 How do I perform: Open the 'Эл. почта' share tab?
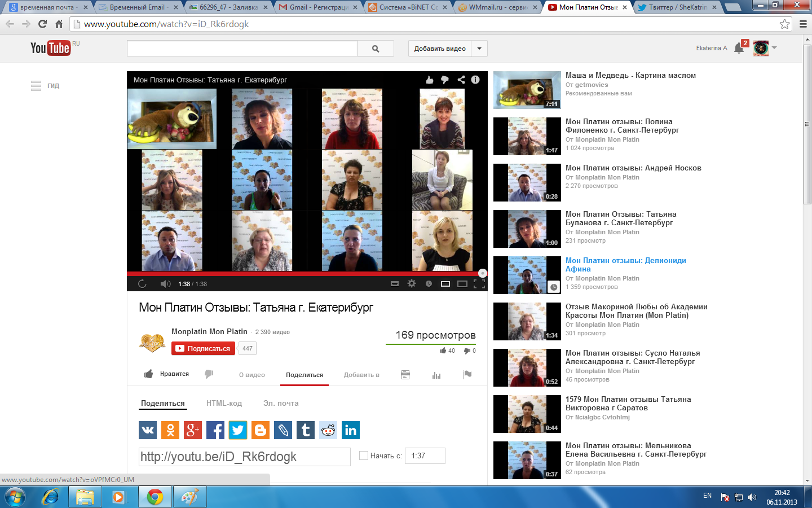point(281,403)
